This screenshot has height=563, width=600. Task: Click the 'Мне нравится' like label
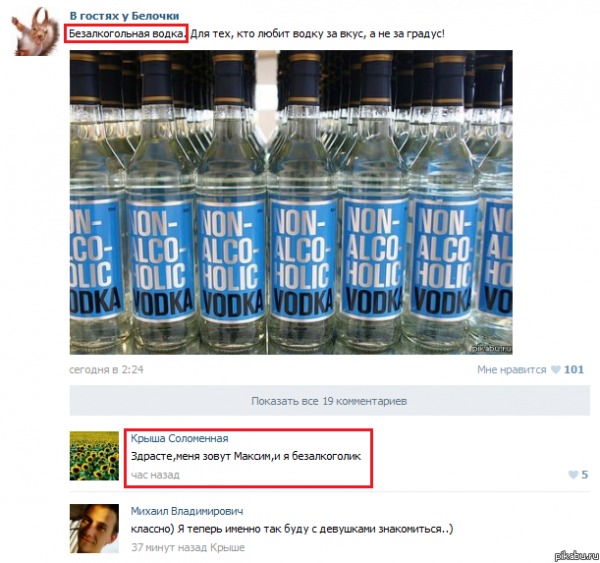click(x=512, y=369)
